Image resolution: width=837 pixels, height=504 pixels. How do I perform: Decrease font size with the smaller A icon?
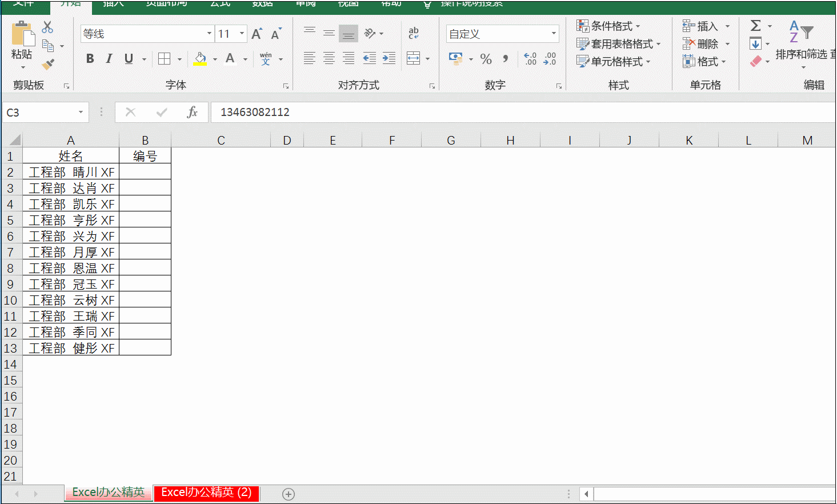coord(277,34)
